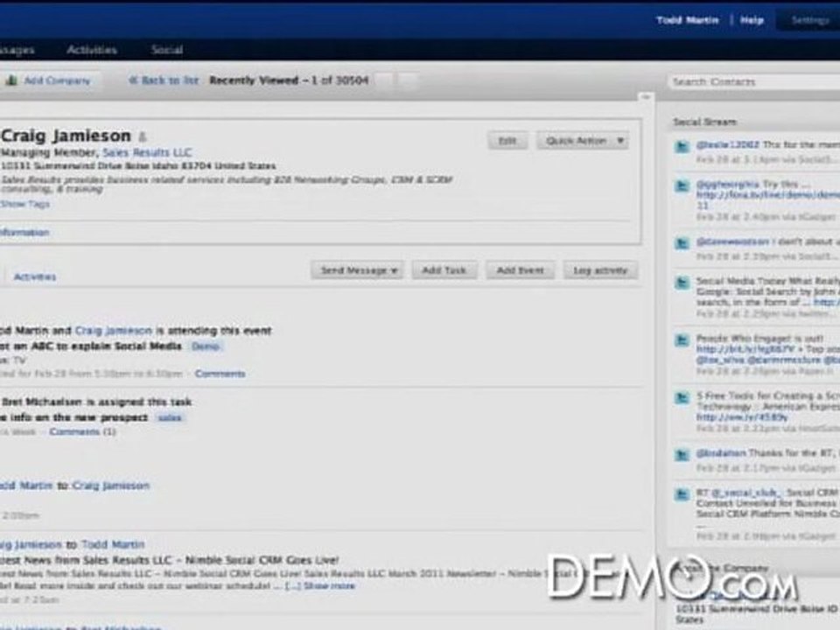The width and height of the screenshot is (840, 630).
Task: Click the Social Stream heading
Action: pyautogui.click(x=704, y=122)
